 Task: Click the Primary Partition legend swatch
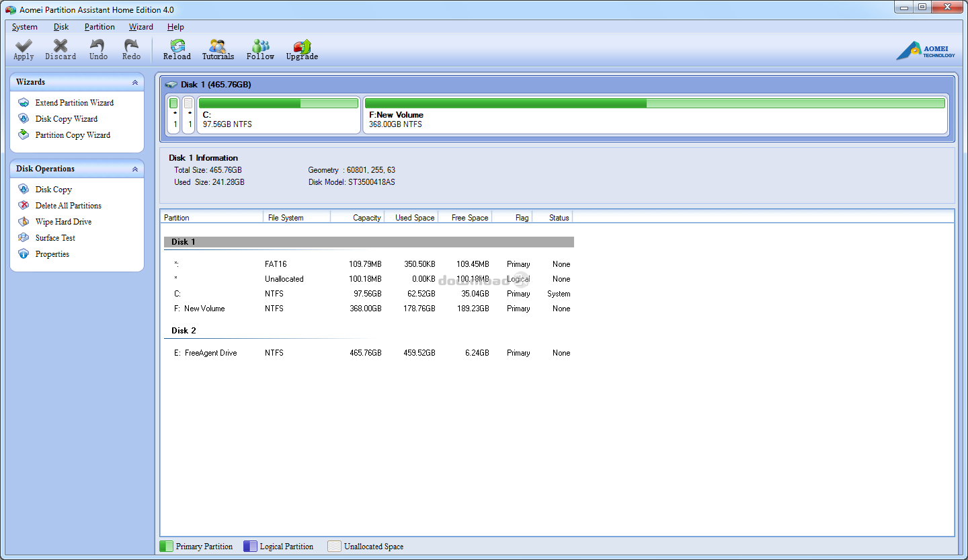point(166,546)
